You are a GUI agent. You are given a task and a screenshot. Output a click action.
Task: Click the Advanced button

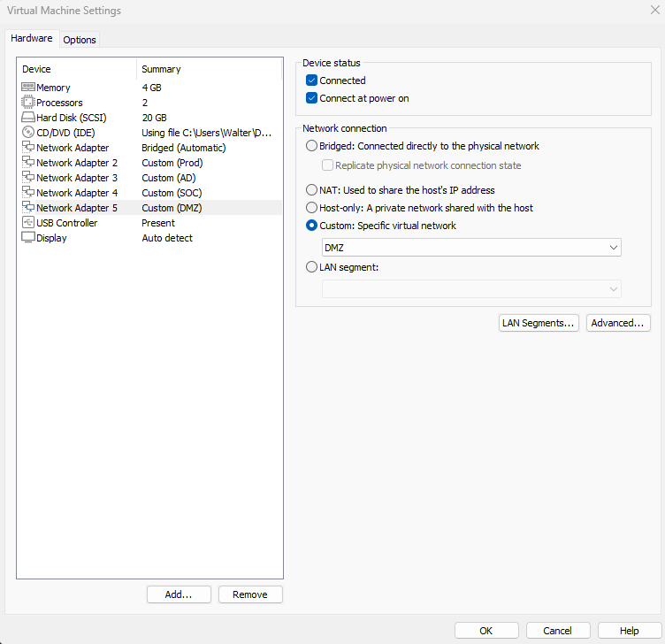[618, 323]
